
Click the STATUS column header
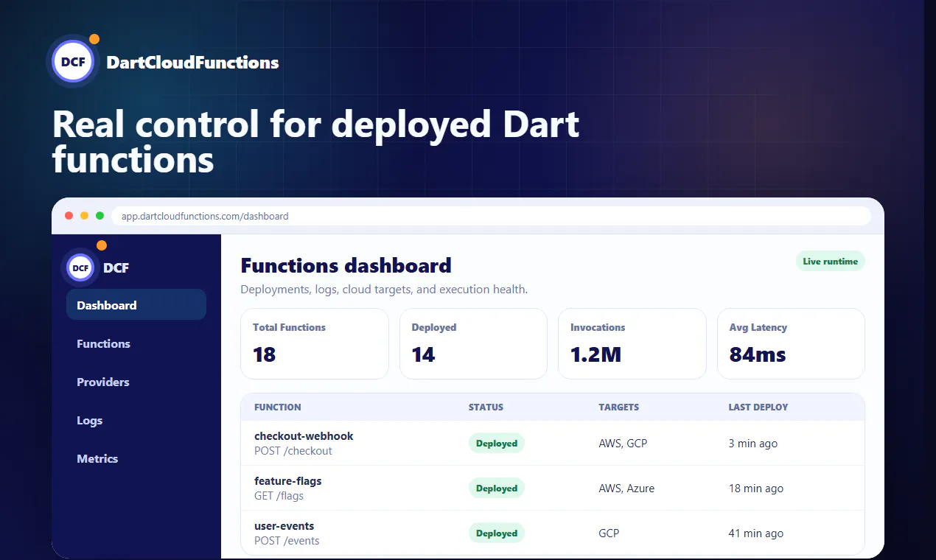[486, 407]
